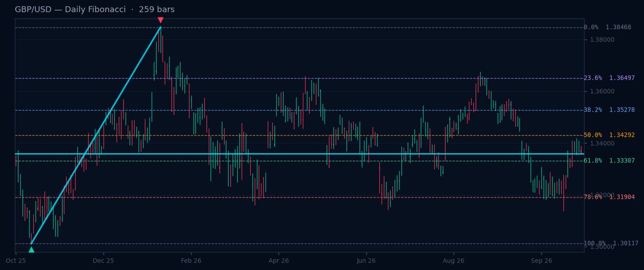This screenshot has width=644, height=270.
Task: Select the 0.0% level label 1.38468
Action: tap(607, 27)
